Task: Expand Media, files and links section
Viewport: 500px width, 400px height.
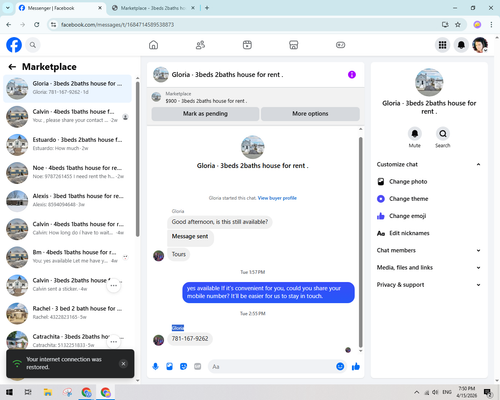Action: (429, 267)
